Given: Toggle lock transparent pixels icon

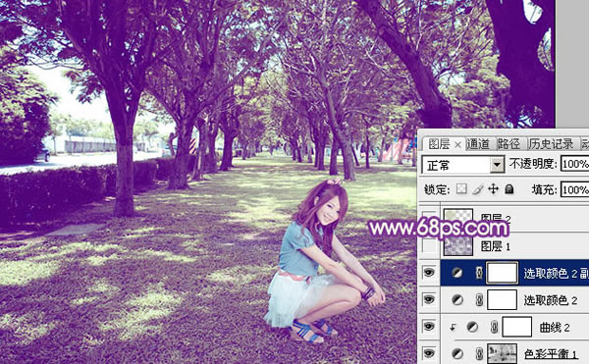Looking at the screenshot, I should (461, 188).
